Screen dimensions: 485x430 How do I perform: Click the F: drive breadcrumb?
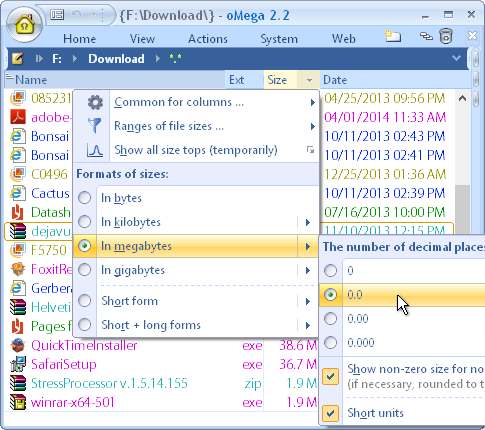pyautogui.click(x=57, y=59)
